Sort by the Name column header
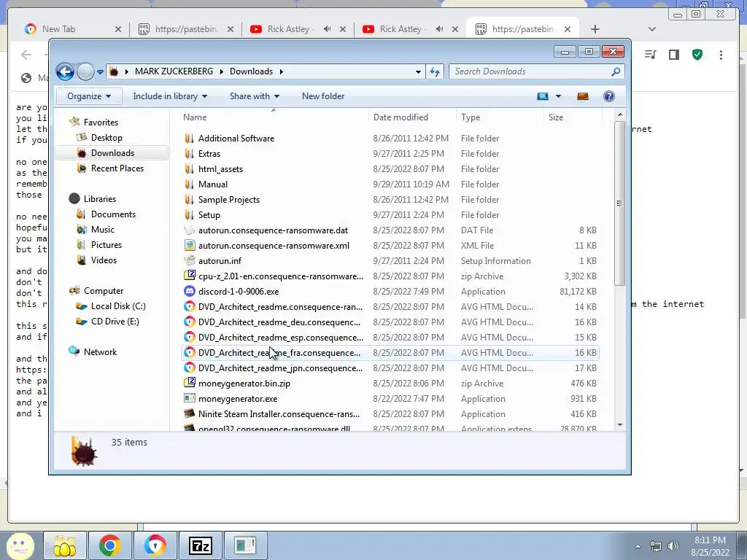 (x=195, y=117)
